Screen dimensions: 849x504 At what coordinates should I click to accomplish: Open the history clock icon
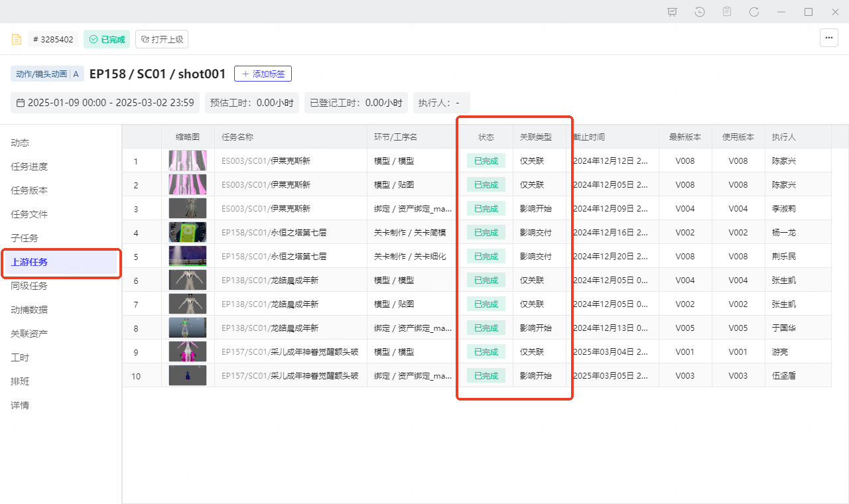(x=700, y=12)
